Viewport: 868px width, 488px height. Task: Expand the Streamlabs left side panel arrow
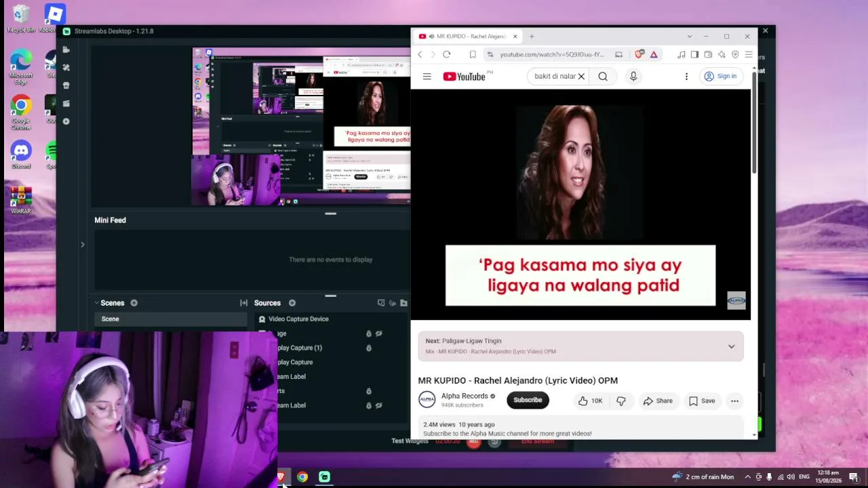83,245
